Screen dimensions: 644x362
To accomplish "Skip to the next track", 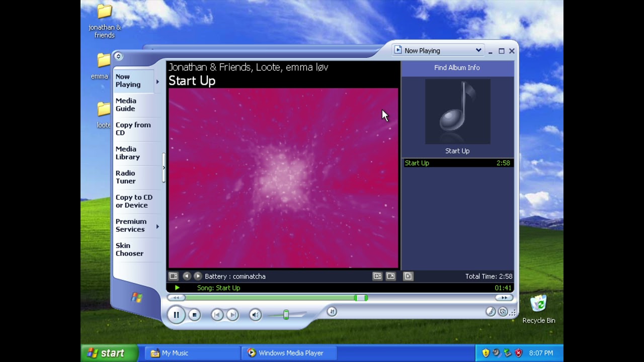I will coord(232,315).
